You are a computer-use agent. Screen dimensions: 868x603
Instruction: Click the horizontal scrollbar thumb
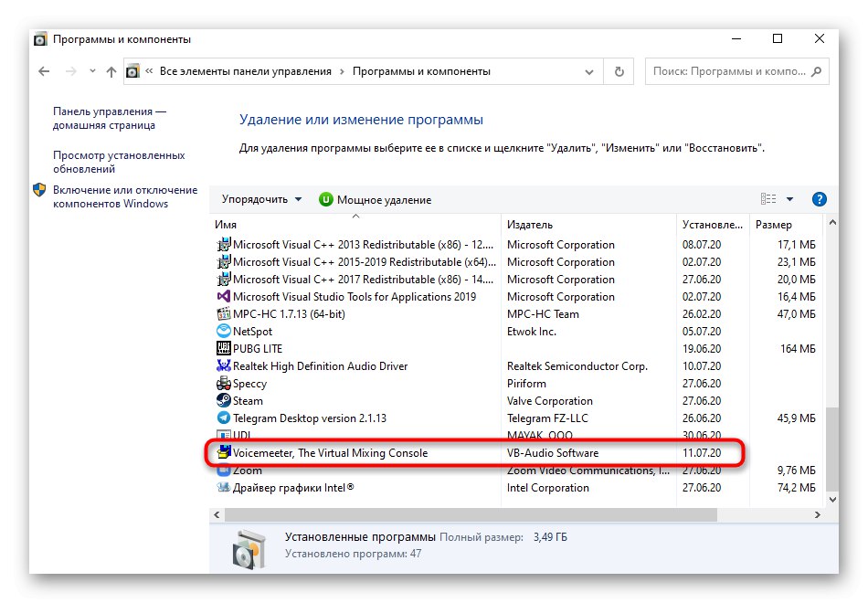[x=471, y=515]
